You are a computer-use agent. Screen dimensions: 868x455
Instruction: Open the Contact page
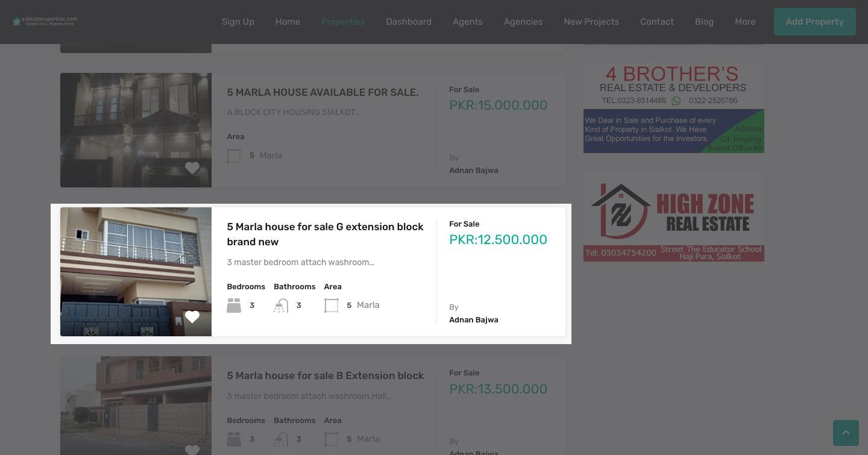pos(657,22)
